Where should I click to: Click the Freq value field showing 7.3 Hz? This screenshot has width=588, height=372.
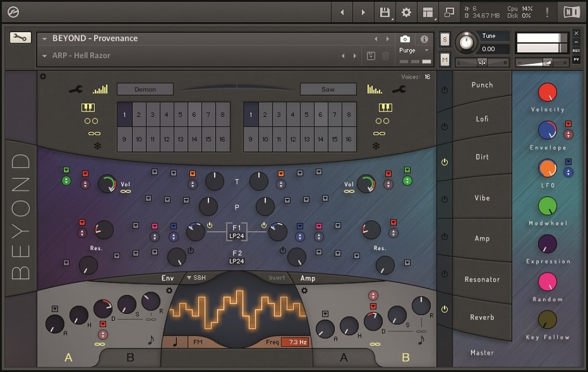coord(295,342)
